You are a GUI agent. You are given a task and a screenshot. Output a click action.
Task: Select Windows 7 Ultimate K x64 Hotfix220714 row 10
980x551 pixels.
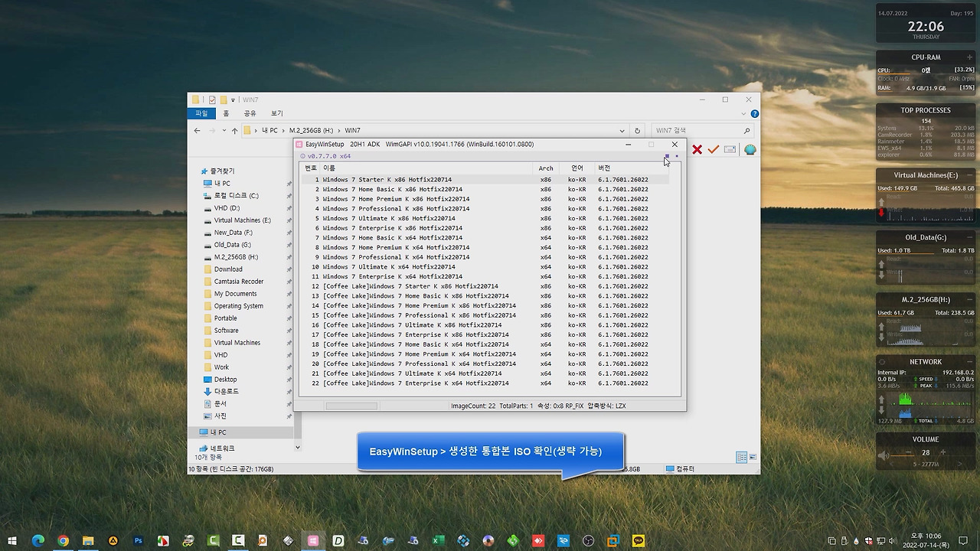[485, 267]
